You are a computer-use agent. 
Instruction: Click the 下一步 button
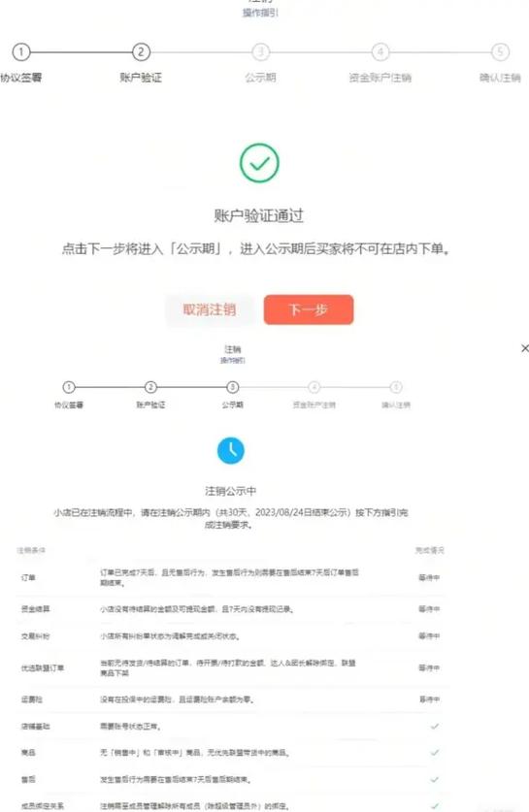[x=309, y=309]
